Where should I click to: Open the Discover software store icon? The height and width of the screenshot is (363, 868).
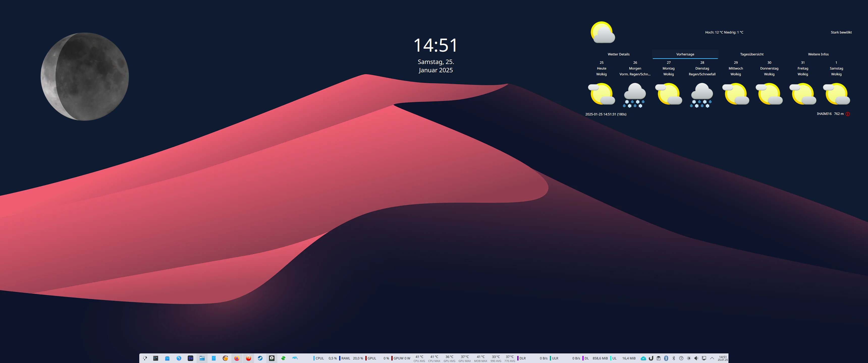point(168,358)
